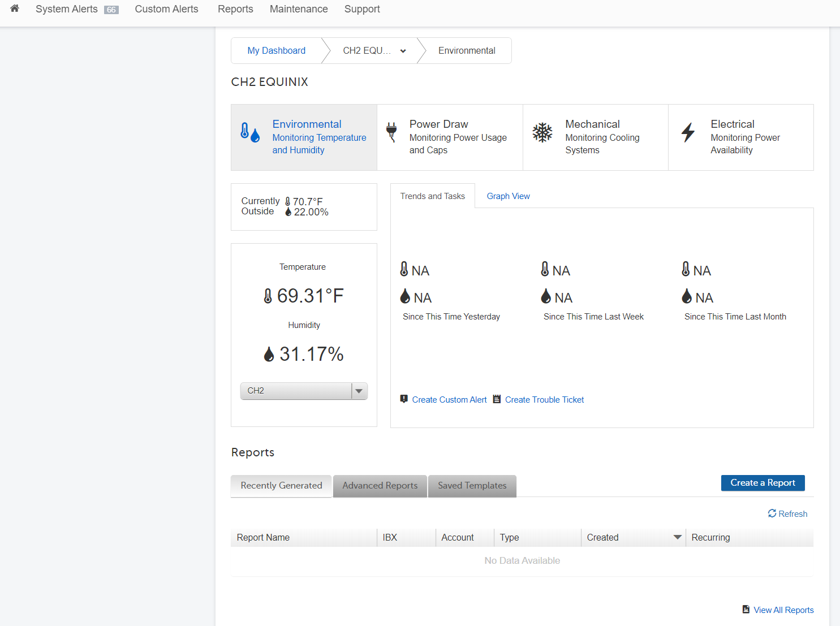The width and height of the screenshot is (840, 626).
Task: Open the CH2 location dropdown
Action: click(x=304, y=391)
